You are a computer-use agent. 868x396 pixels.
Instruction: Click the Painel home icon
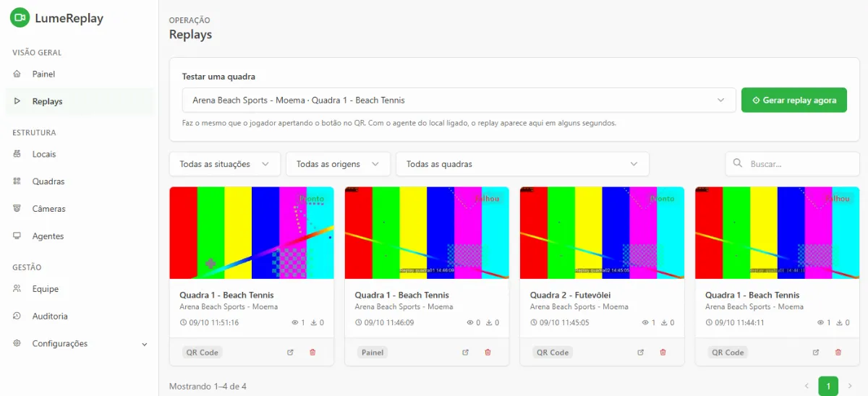pos(17,74)
